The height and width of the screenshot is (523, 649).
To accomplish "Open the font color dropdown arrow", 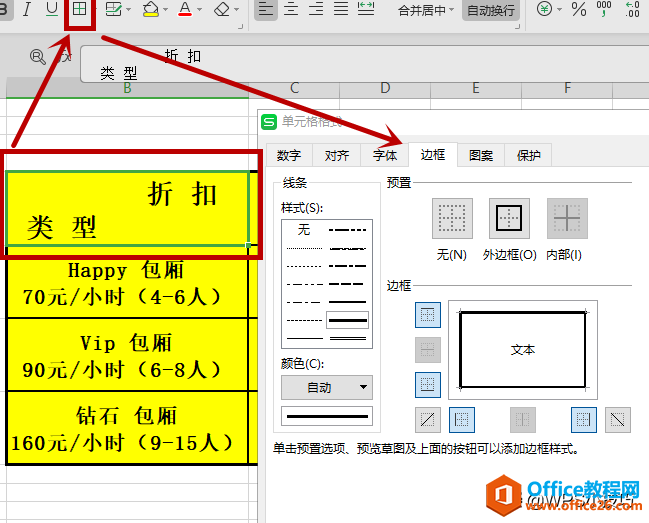I will (x=199, y=10).
